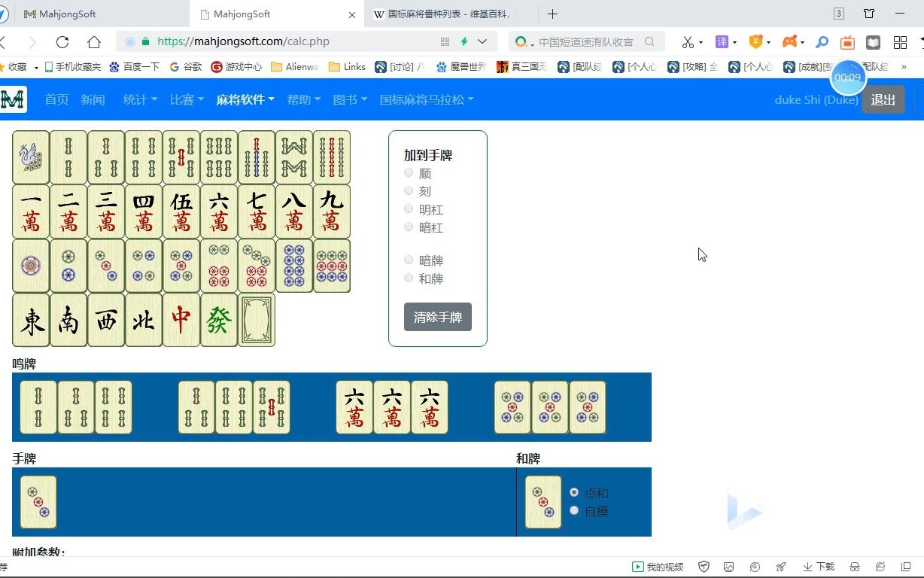
Task: Click the MahjongSoft logo icon
Action: pos(13,99)
